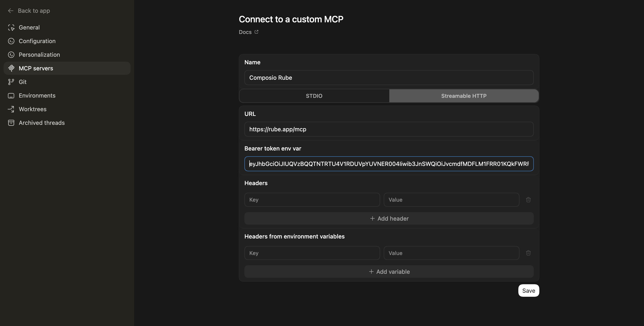
Task: Click the external-link icon beside Docs
Action: tap(256, 32)
